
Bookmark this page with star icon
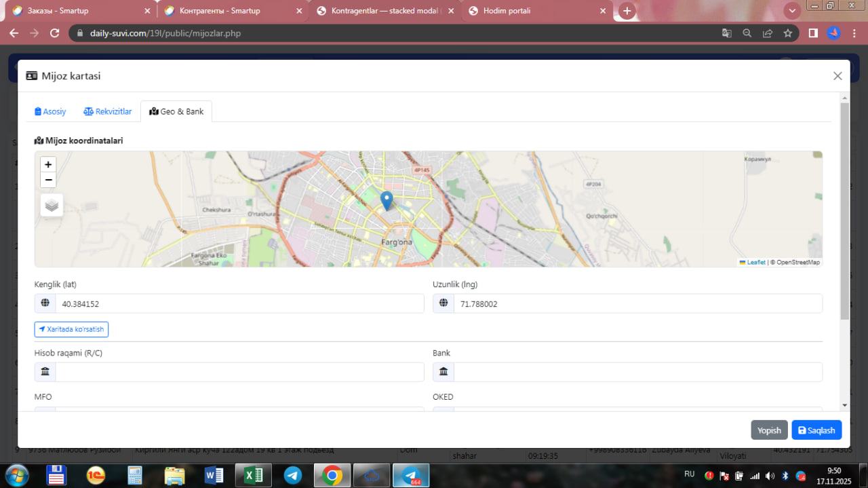pyautogui.click(x=788, y=33)
